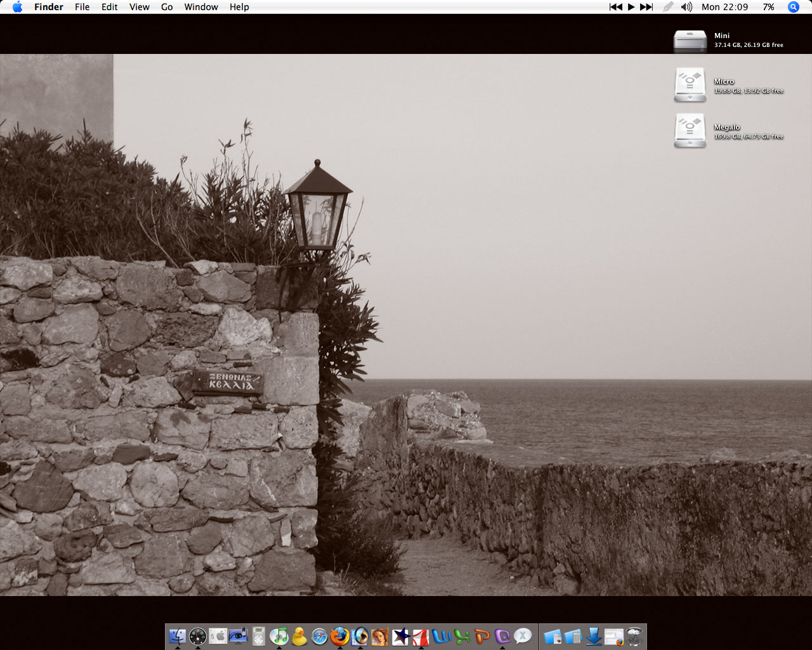Open the calculator folder in Dock
Screen dimensions: 812x650
click(573, 636)
